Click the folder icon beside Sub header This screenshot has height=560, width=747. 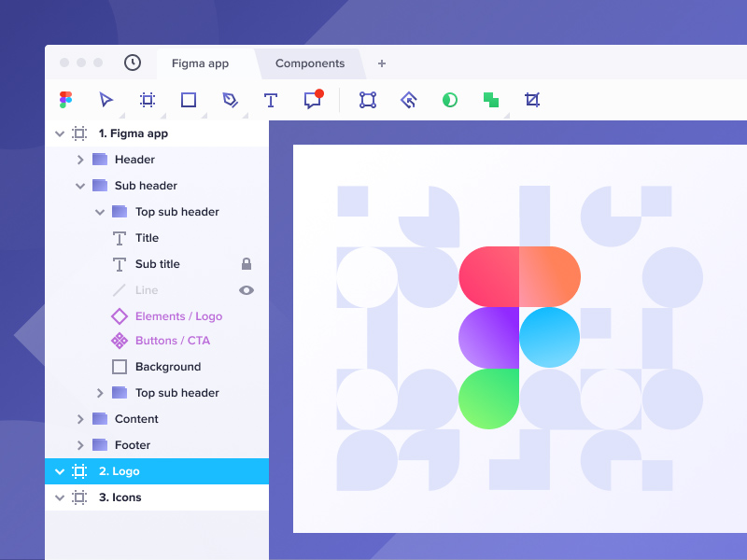click(100, 185)
